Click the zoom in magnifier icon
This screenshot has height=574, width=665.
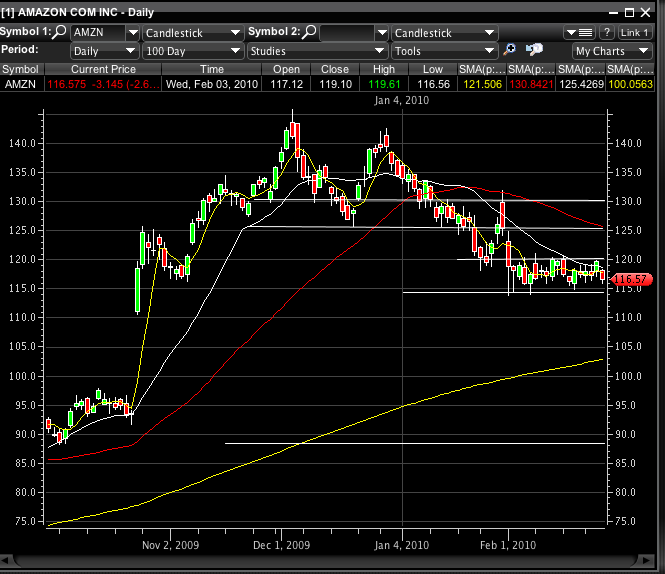[510, 50]
